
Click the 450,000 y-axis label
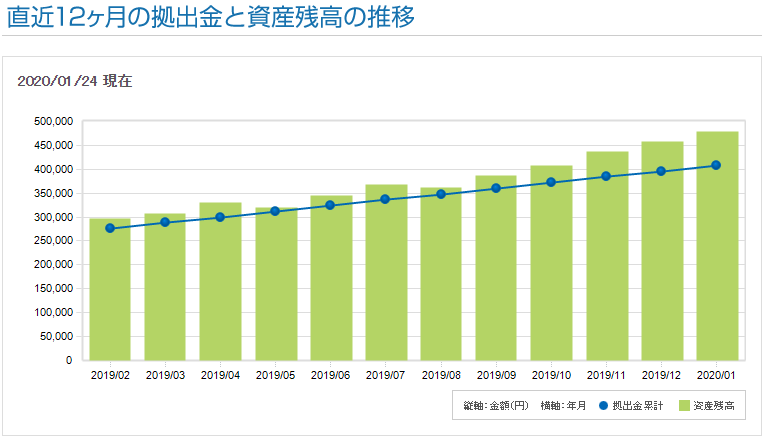click(54, 145)
